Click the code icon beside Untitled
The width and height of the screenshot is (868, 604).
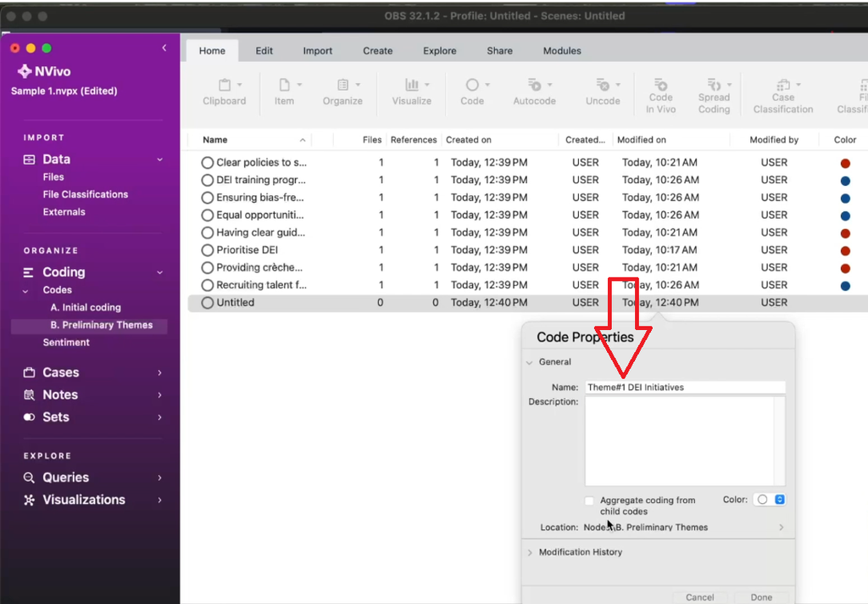click(208, 303)
